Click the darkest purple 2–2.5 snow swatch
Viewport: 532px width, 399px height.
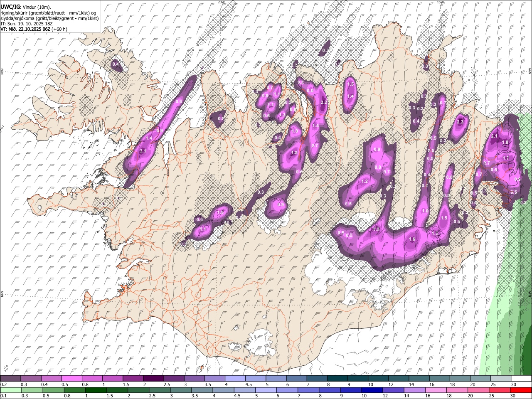(153, 378)
